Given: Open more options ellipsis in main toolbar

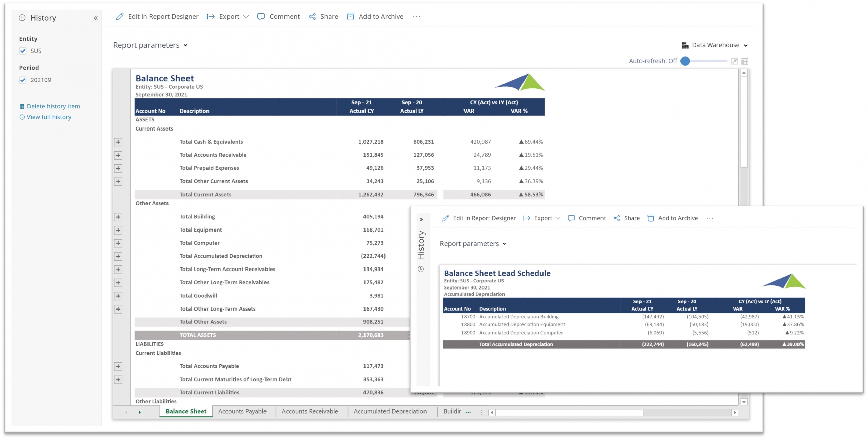Looking at the screenshot, I should click(417, 16).
